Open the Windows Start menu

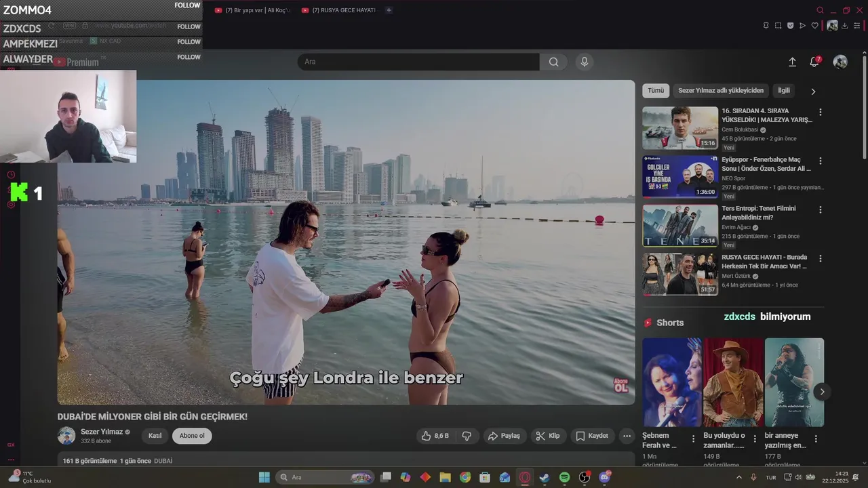[264, 477]
